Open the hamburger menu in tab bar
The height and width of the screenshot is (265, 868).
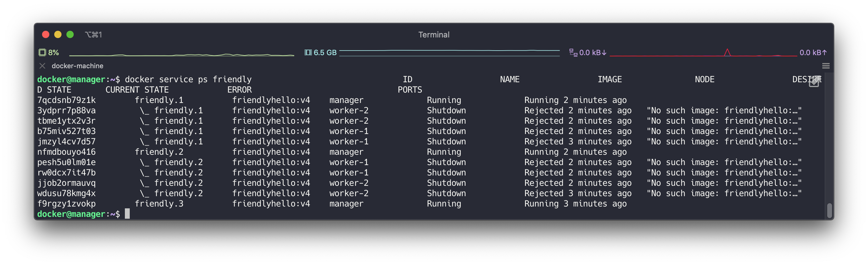826,66
